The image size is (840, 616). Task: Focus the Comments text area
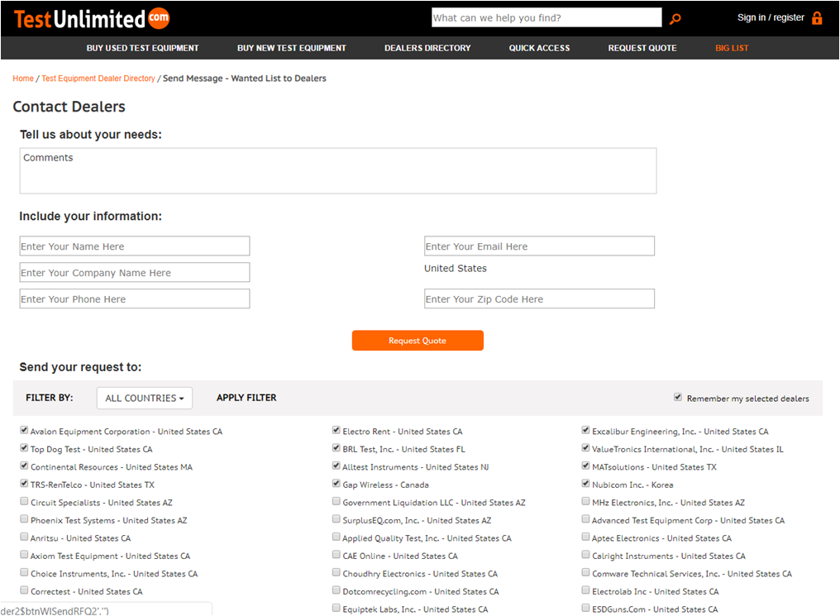tap(338, 171)
